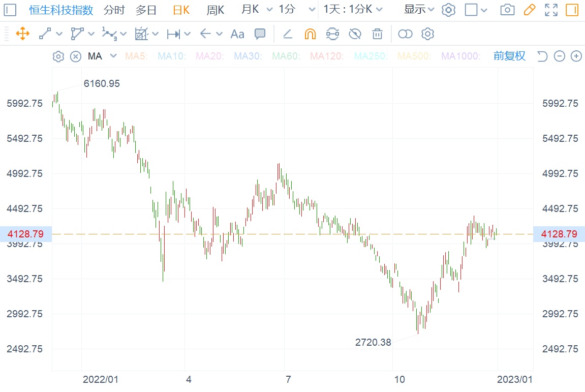Select the text annotation tool
585x392 pixels.
coord(237,34)
